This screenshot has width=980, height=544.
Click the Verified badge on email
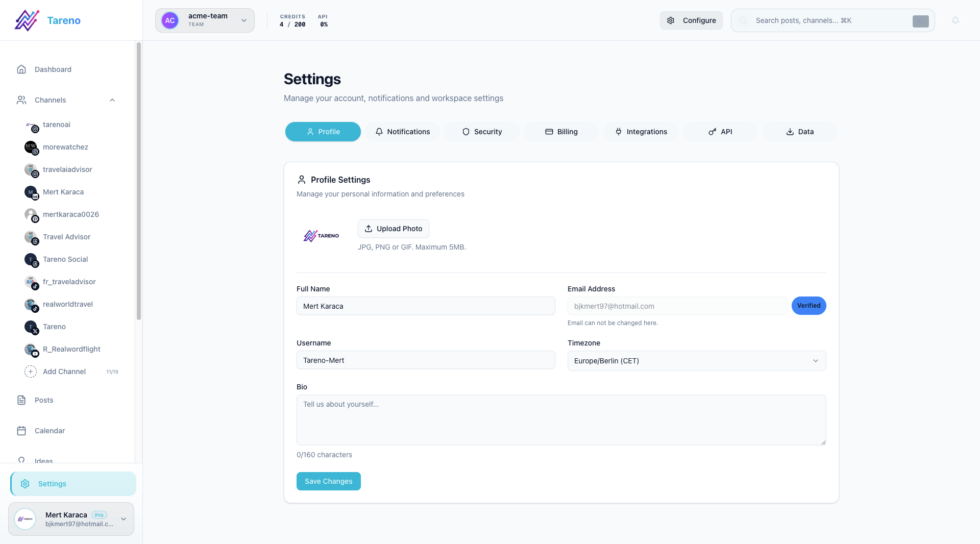(x=808, y=306)
